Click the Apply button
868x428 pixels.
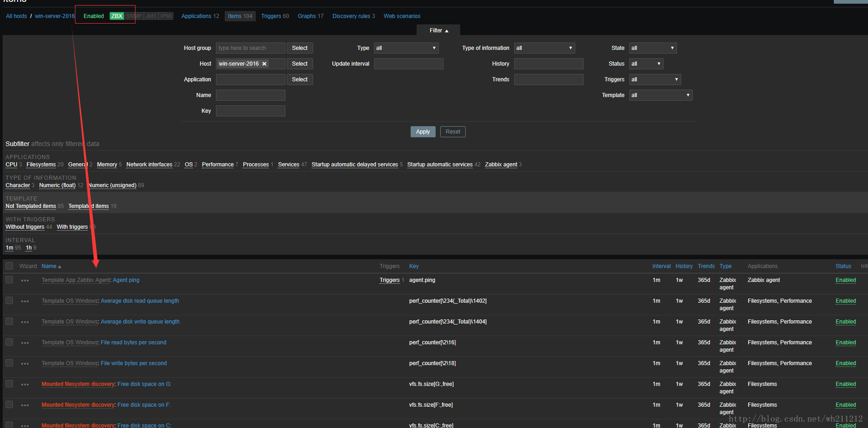(x=422, y=131)
